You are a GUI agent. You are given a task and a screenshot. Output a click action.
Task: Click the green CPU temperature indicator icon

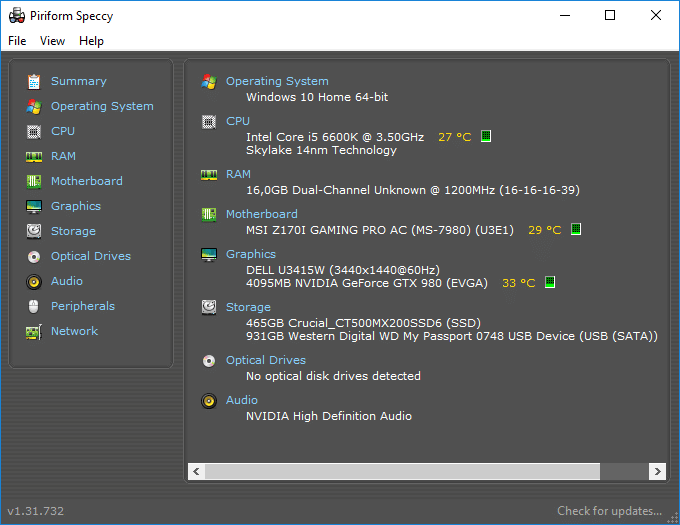click(486, 136)
